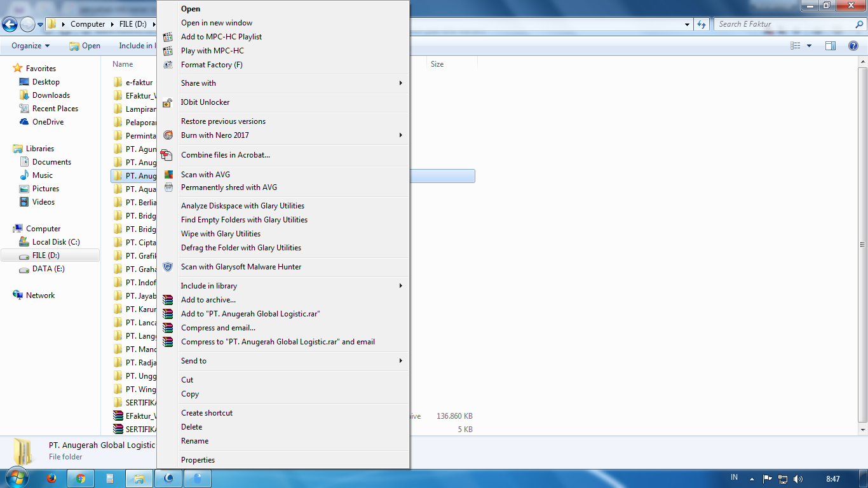
Task: Click the Nero 2017 burn icon
Action: click(168, 135)
